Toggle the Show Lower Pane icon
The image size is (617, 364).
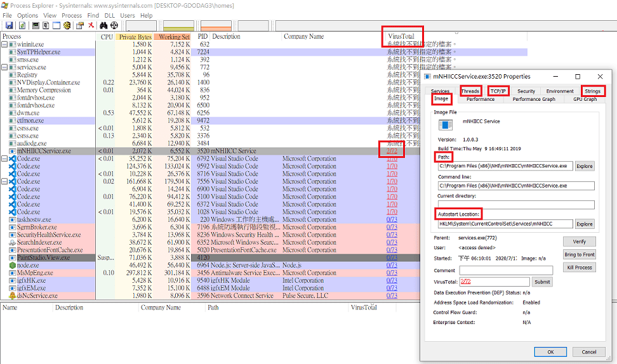pyautogui.click(x=56, y=25)
